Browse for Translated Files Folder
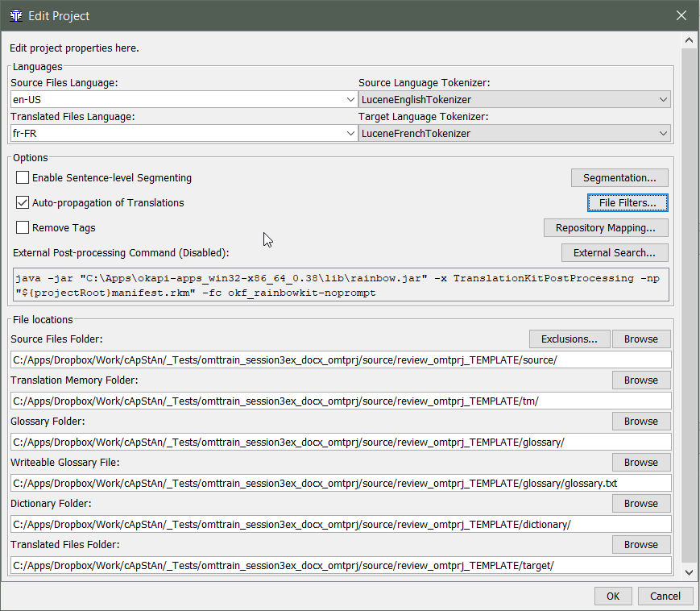The height and width of the screenshot is (611, 700). [641, 544]
